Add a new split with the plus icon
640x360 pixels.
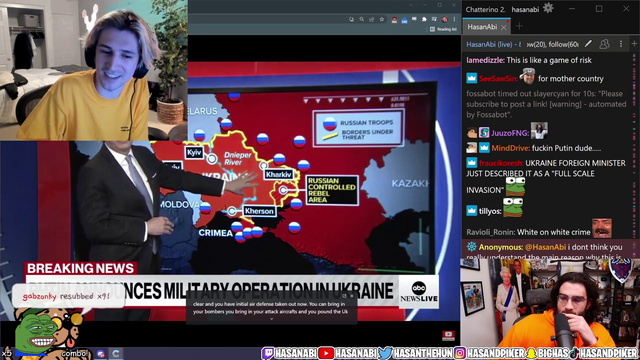click(634, 44)
